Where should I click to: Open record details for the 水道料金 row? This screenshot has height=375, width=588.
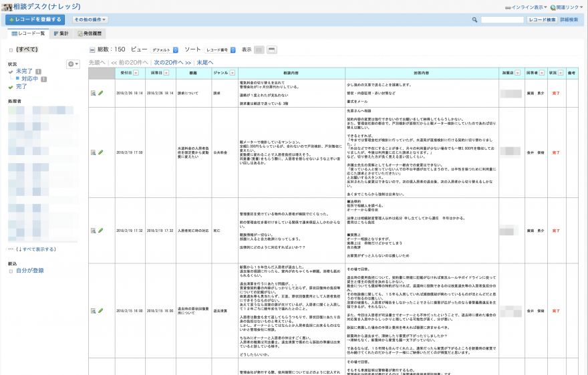[x=93, y=152]
